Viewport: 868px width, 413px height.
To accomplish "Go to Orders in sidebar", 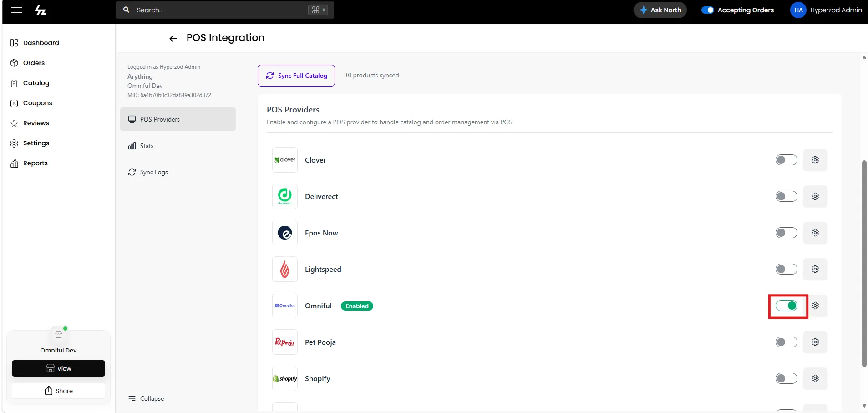I will coord(28,63).
